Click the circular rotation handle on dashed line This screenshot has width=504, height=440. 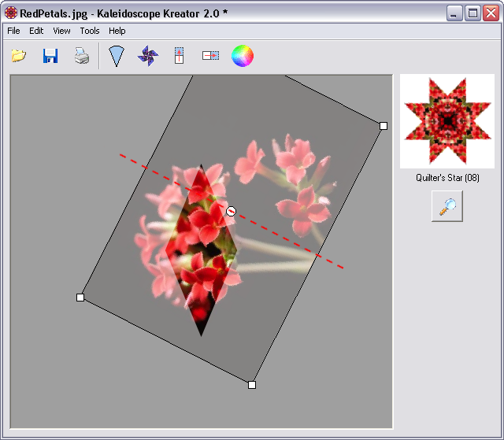(231, 211)
